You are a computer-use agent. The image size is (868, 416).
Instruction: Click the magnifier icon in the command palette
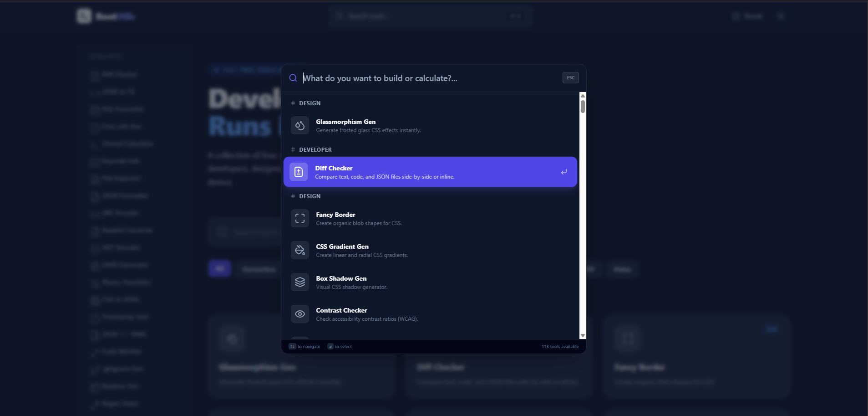coord(293,78)
